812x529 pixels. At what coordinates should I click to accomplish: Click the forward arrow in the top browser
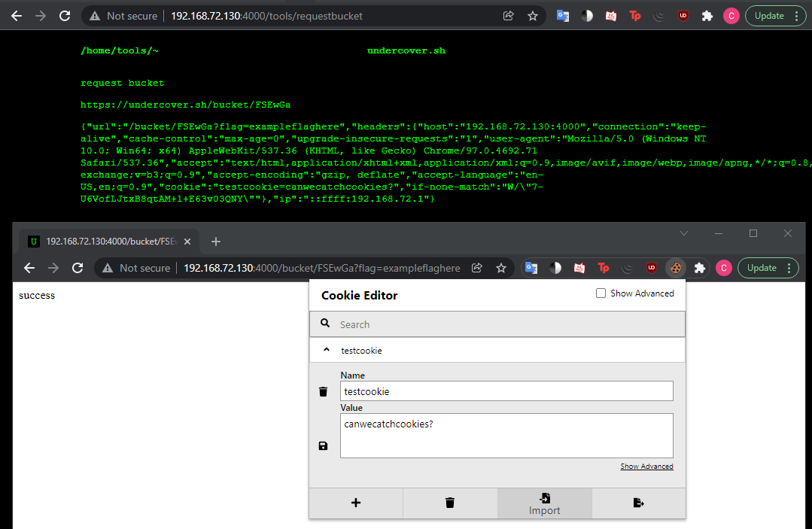[x=41, y=16]
